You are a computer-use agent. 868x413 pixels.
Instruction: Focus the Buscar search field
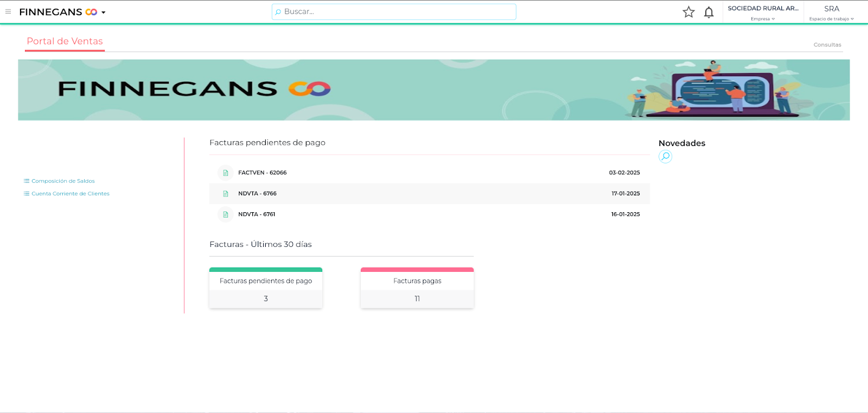[x=394, y=11]
